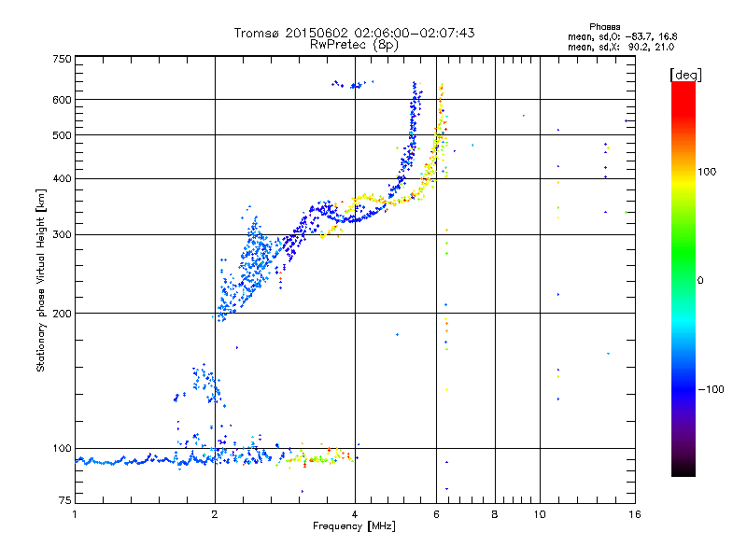Click x-axis tick label '8'
Viewport: 747px width, 560px height.
[495, 514]
